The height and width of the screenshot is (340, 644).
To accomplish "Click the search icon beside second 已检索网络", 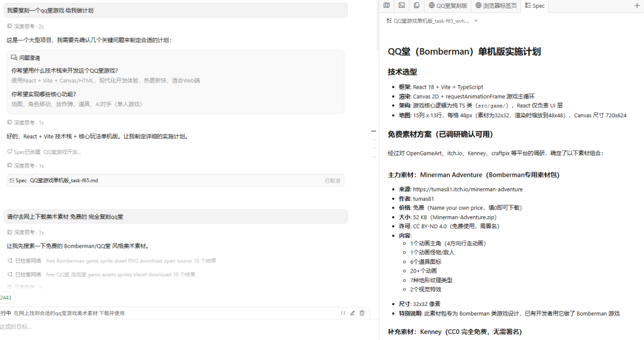I will pyautogui.click(x=10, y=275).
